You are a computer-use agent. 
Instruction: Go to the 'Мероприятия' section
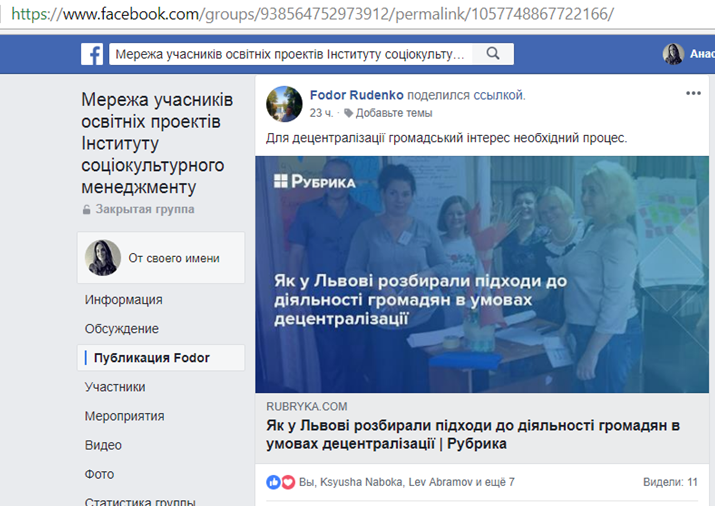pos(124,416)
